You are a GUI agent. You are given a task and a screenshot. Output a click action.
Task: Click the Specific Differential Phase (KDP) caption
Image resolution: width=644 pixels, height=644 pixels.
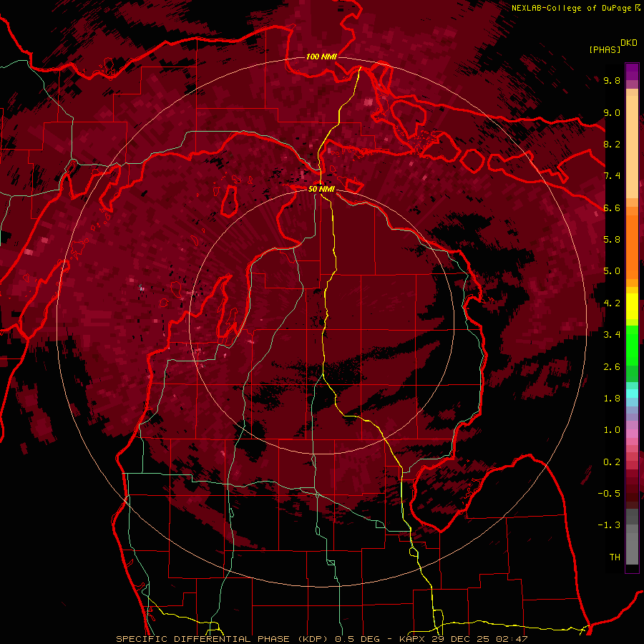(223, 639)
